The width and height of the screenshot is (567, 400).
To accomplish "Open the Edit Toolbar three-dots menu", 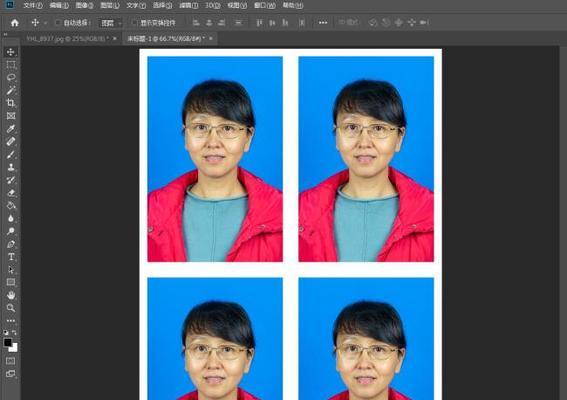I will tap(11, 320).
